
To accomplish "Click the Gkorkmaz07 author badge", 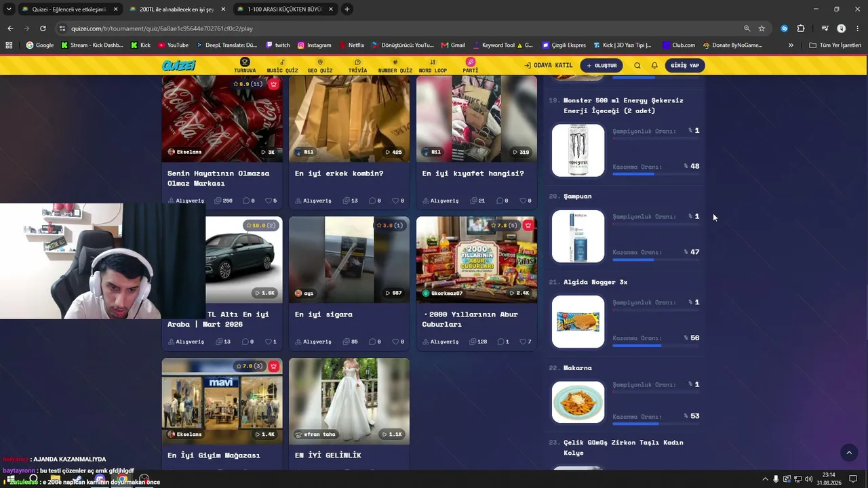I will [x=442, y=293].
